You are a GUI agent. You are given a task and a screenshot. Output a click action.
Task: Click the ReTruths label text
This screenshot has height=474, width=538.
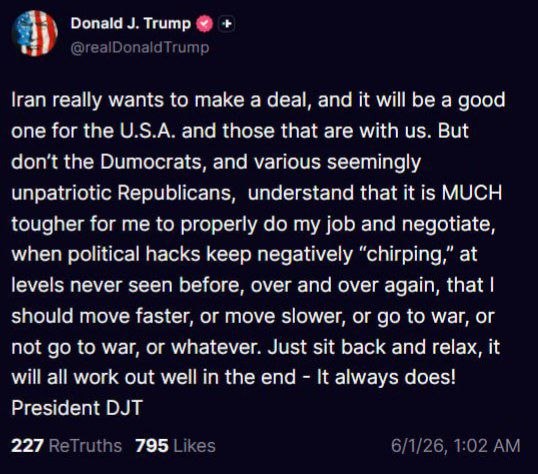tap(85, 446)
